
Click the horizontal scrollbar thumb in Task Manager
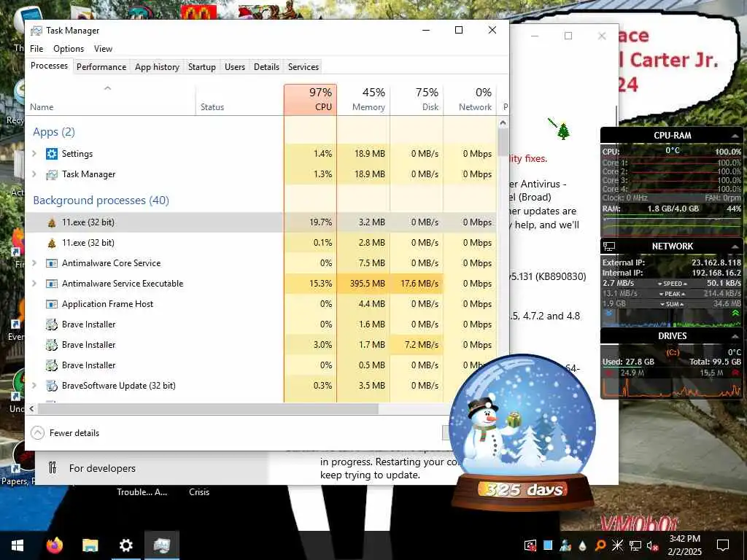(208, 408)
